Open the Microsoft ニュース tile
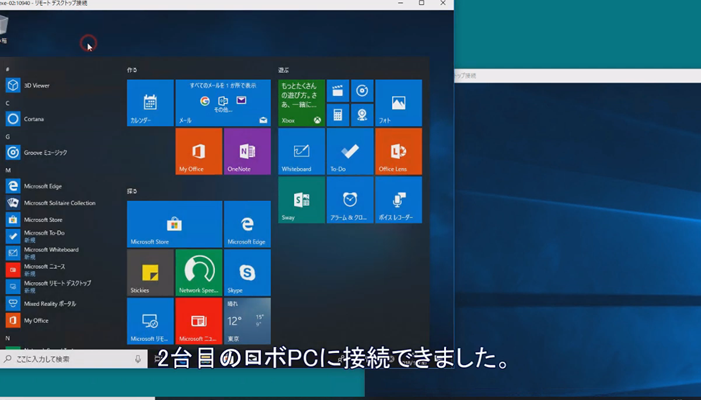Viewport: 701px width, 400px height. (198, 321)
